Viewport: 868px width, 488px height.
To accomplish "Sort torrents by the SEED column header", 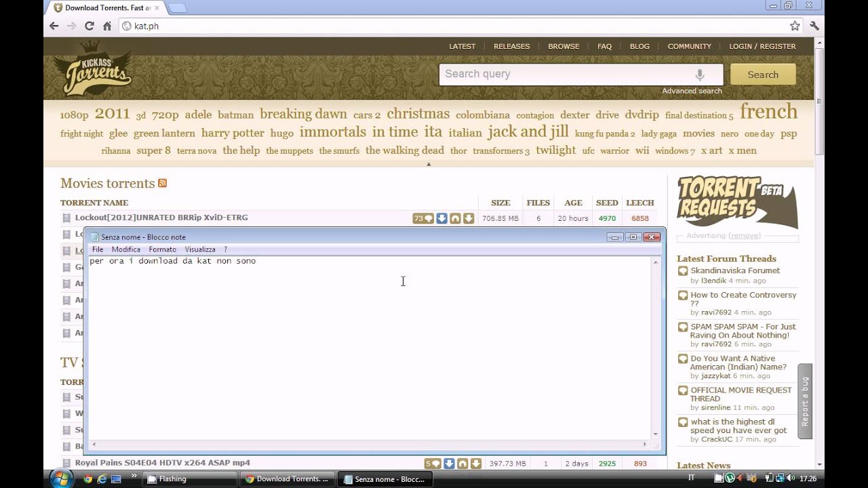I will (607, 203).
